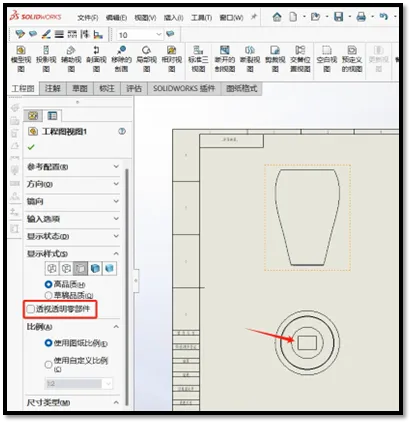Click the Print icon in the top toolbar

tap(361, 17)
